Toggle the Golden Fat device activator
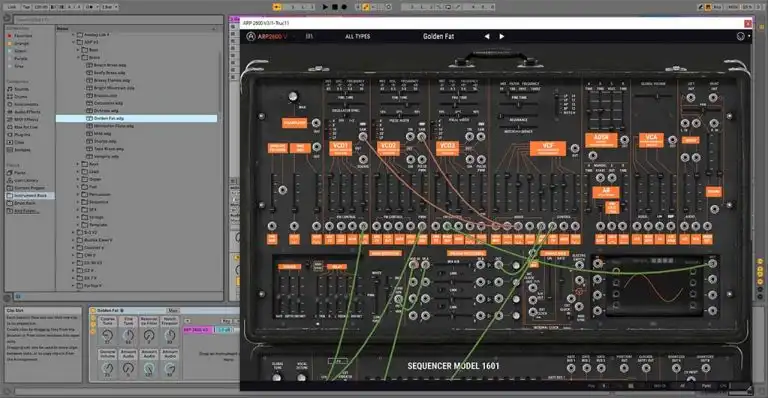This screenshot has height=398, width=768. coord(93,310)
